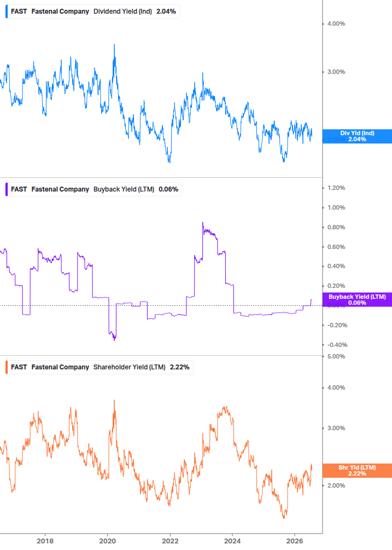Click the 1.20% tick on the buyback axis
Viewport: 392px width, 550px height.
[x=336, y=188]
